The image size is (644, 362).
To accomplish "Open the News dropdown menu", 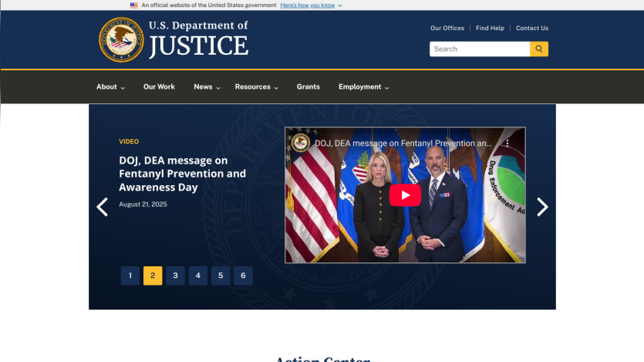I will (207, 86).
